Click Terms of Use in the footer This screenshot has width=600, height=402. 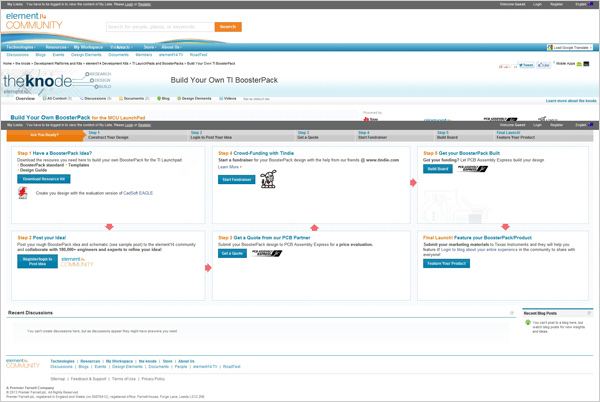[x=124, y=379]
